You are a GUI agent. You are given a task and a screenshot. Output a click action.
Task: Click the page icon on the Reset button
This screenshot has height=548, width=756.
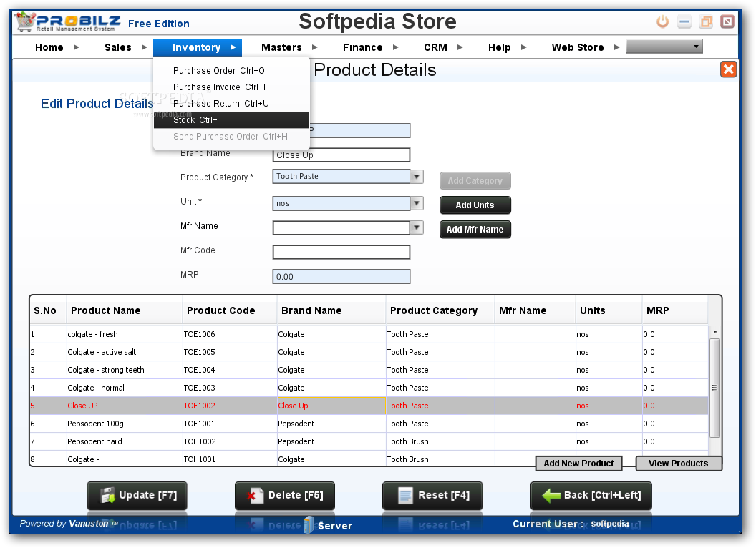click(405, 496)
